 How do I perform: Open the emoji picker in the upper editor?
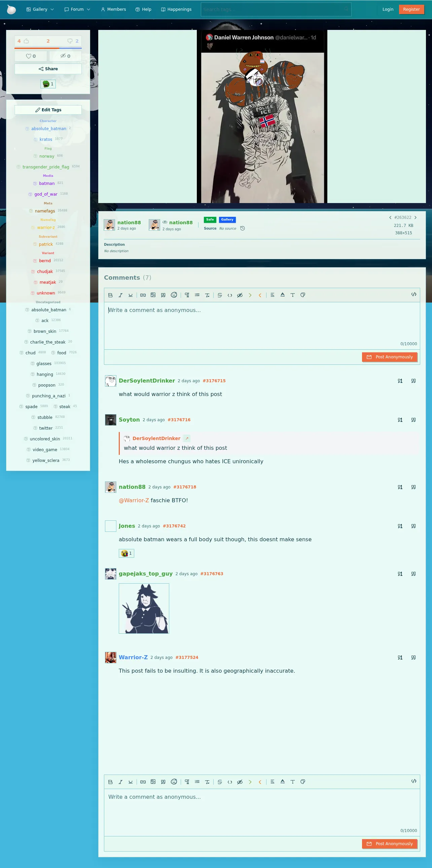coord(174,295)
